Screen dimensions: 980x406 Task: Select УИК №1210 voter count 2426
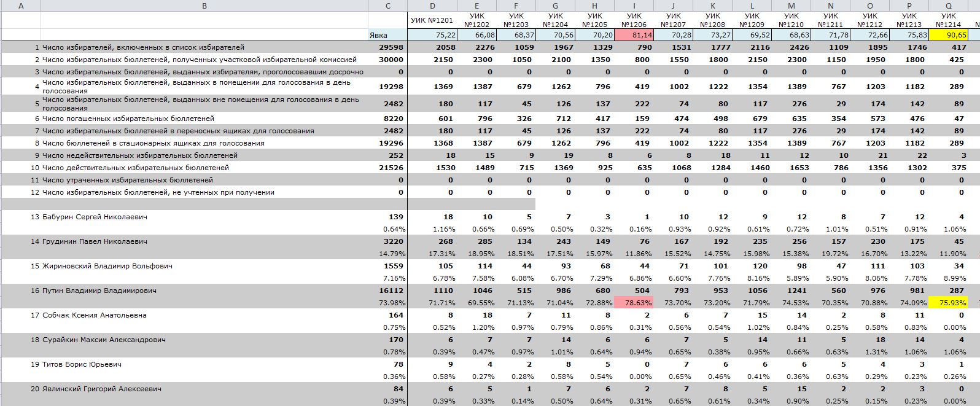[x=791, y=47]
